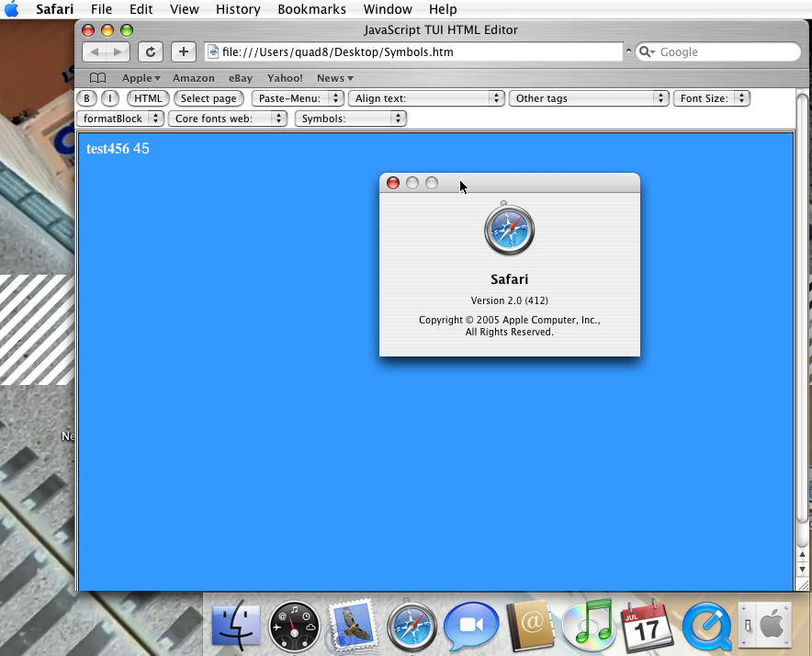This screenshot has height=656, width=812.
Task: Choose from the Font Size dropdown
Action: click(x=712, y=98)
